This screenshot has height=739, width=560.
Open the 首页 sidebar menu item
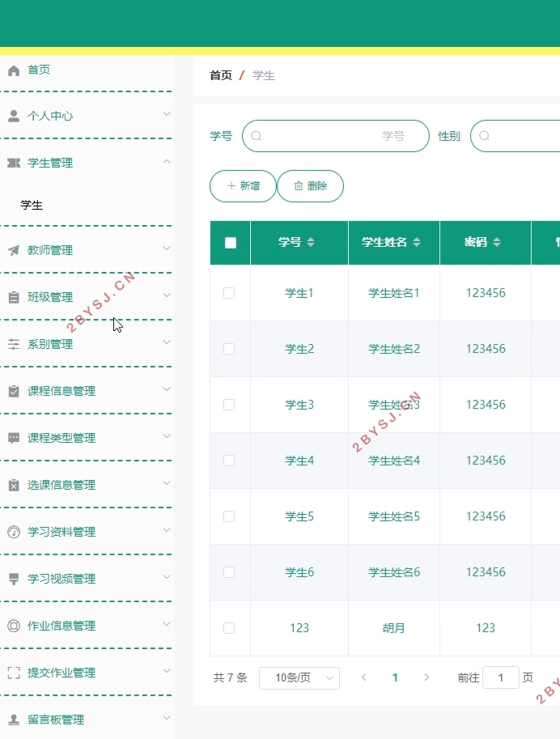(87, 70)
